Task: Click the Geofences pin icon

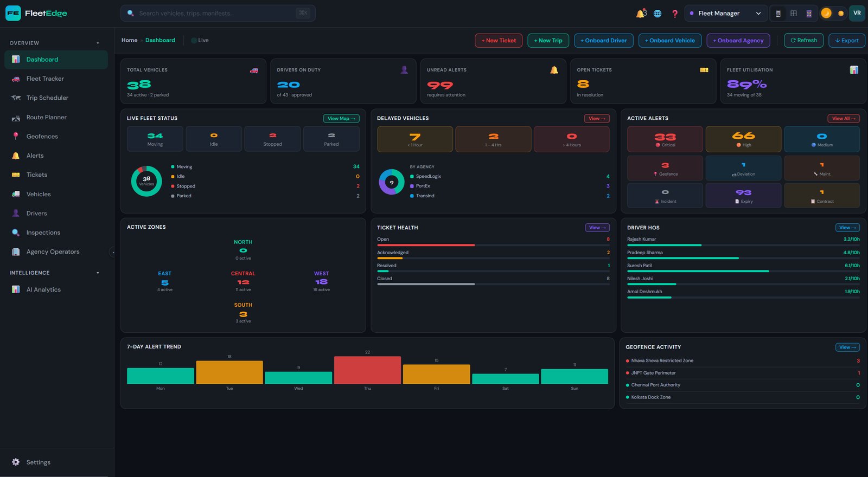Action: pyautogui.click(x=16, y=137)
